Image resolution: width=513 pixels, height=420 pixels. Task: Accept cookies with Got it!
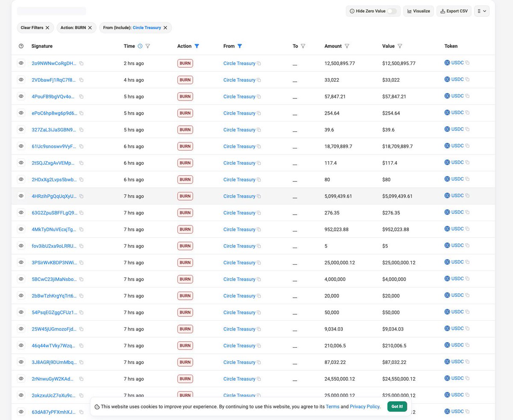tap(397, 406)
